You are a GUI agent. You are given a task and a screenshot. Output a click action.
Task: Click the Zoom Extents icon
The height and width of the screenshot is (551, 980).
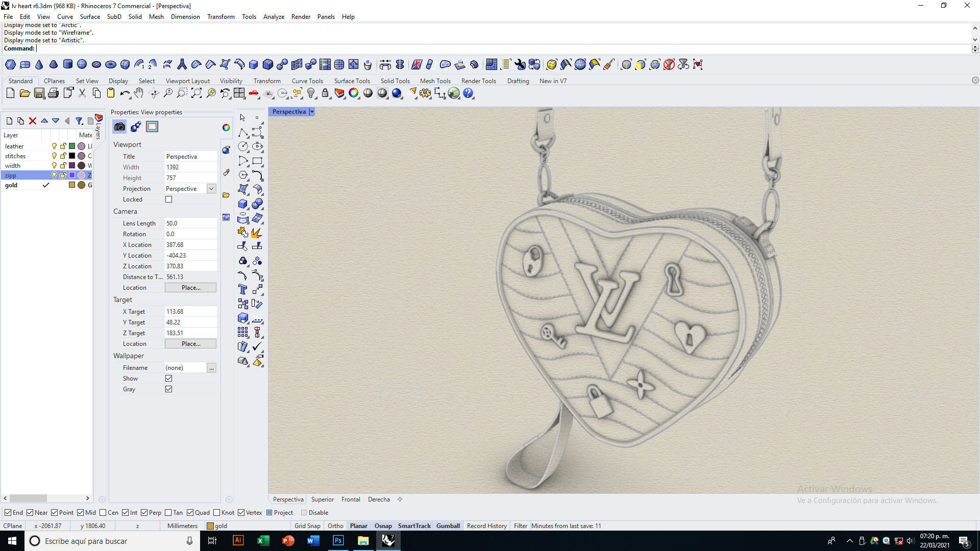[197, 93]
